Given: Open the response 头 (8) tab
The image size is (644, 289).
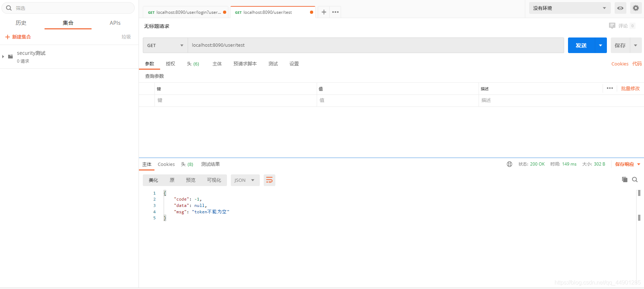Looking at the screenshot, I should coord(187,164).
